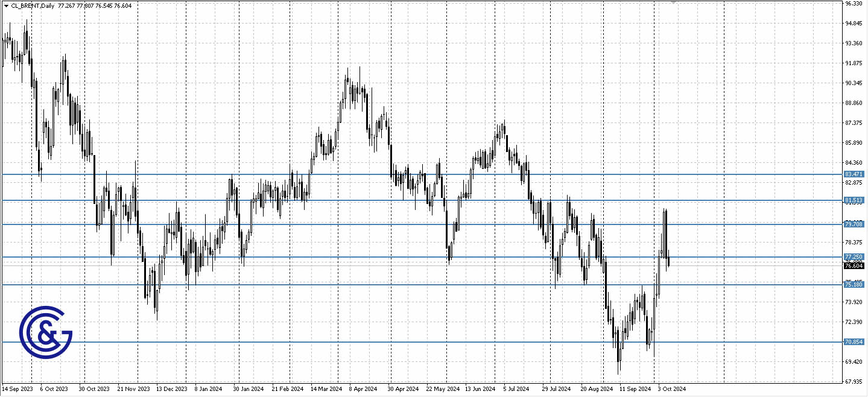The width and height of the screenshot is (868, 397).
Task: Click the 67.935 price at scale bottom
Action: 853,381
